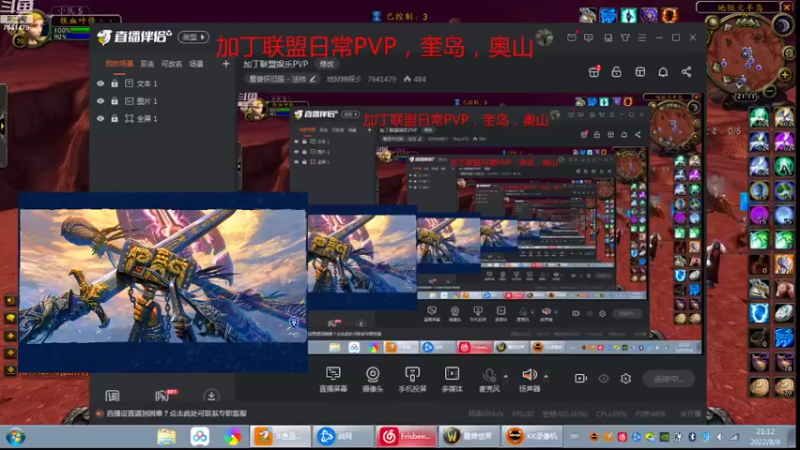This screenshot has height=450, width=800.
Task: Open the notification bell icon
Action: [x=663, y=72]
